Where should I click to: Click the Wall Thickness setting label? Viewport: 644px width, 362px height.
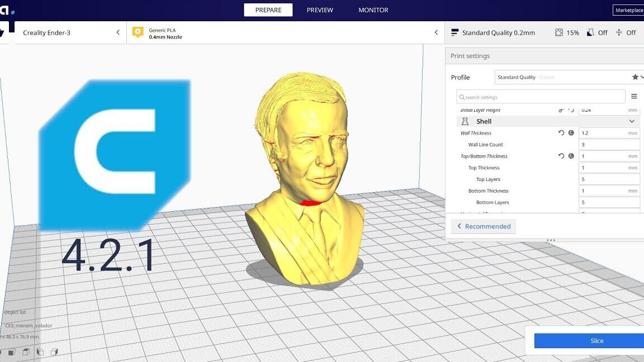476,133
